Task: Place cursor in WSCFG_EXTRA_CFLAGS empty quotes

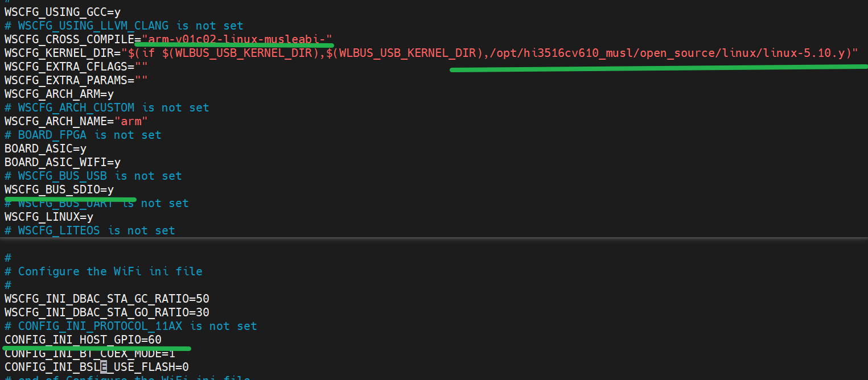Action: tap(141, 67)
